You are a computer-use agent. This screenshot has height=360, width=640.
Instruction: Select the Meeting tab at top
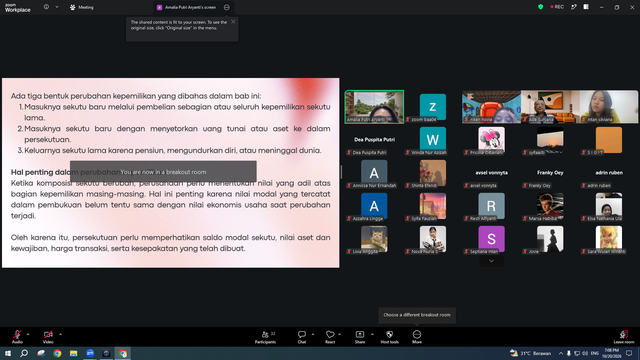click(82, 7)
